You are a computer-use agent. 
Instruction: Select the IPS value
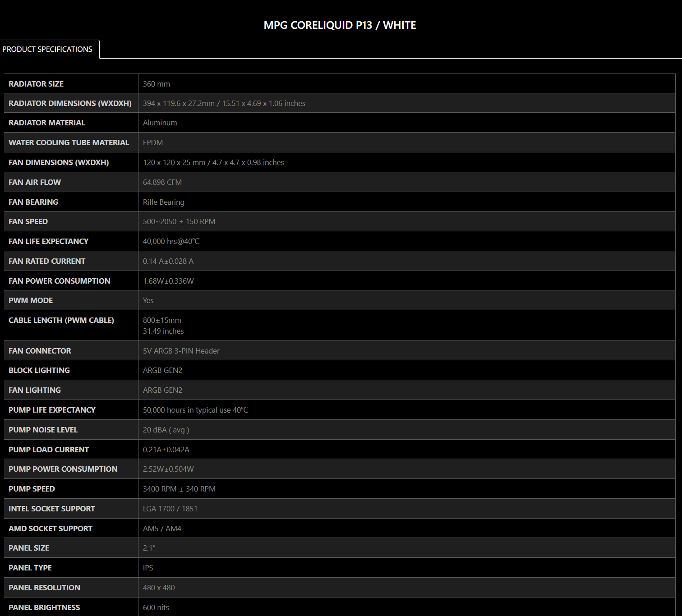(148, 568)
